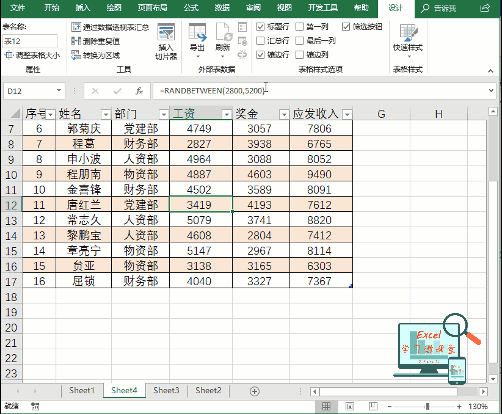Screen dimensions: 502x414
Task: Click the zoom slider handle
Action: click(x=427, y=407)
